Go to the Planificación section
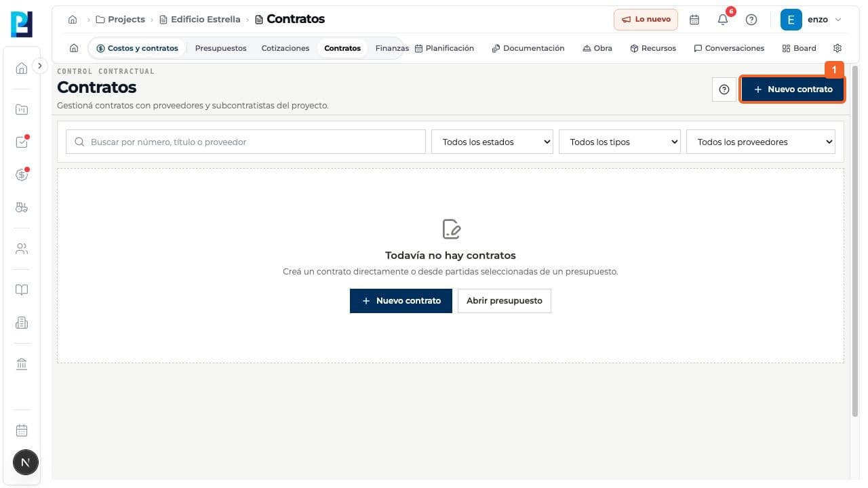This screenshot has width=868, height=488. [x=444, y=48]
